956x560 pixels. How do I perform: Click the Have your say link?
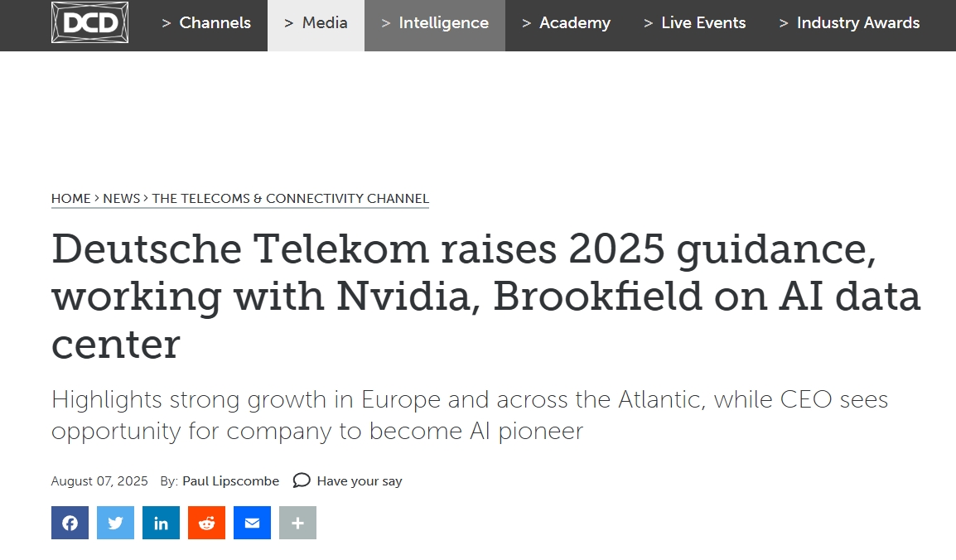click(359, 480)
